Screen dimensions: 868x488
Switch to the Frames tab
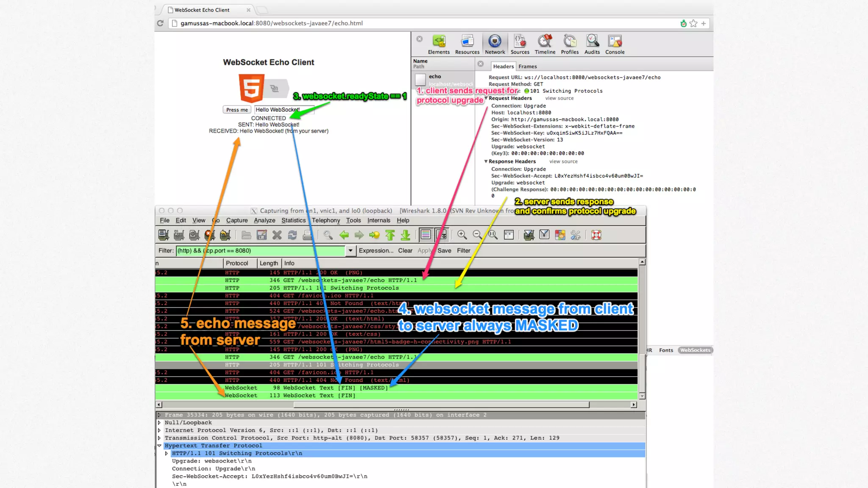click(x=527, y=67)
